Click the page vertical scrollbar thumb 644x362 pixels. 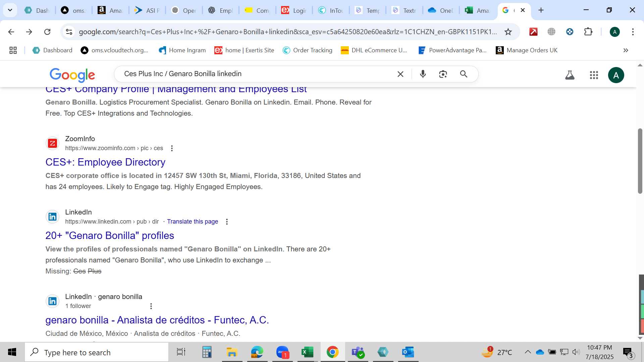click(x=640, y=161)
